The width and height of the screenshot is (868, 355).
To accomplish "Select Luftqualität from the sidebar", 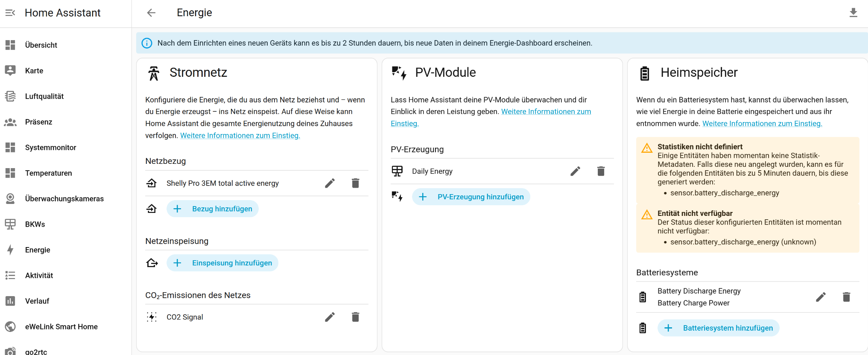I will 44,96.
